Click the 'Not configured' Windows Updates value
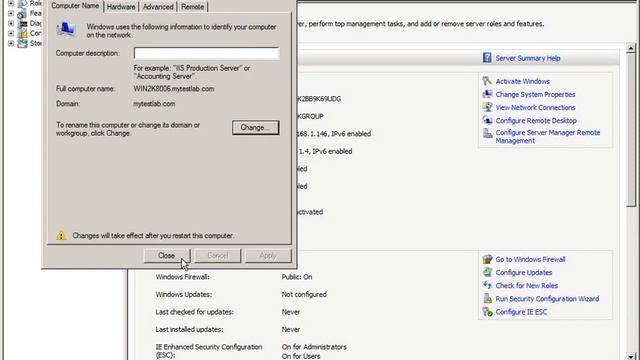The image size is (640, 360). point(304,294)
